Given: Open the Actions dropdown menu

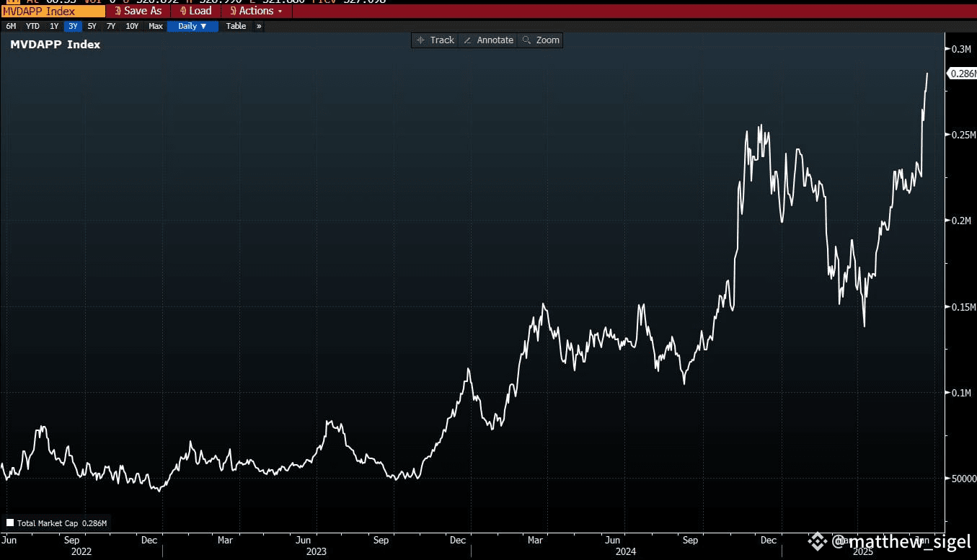Looking at the screenshot, I should point(256,12).
